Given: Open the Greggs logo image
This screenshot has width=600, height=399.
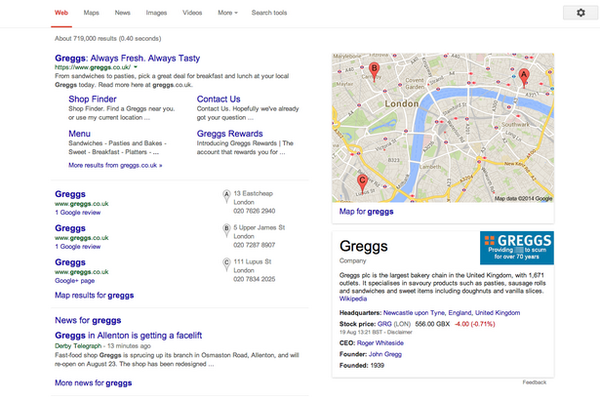Looking at the screenshot, I should click(x=517, y=248).
